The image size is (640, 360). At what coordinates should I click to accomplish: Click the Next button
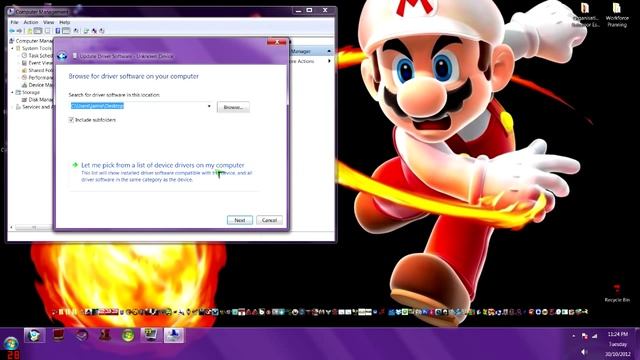[240, 220]
